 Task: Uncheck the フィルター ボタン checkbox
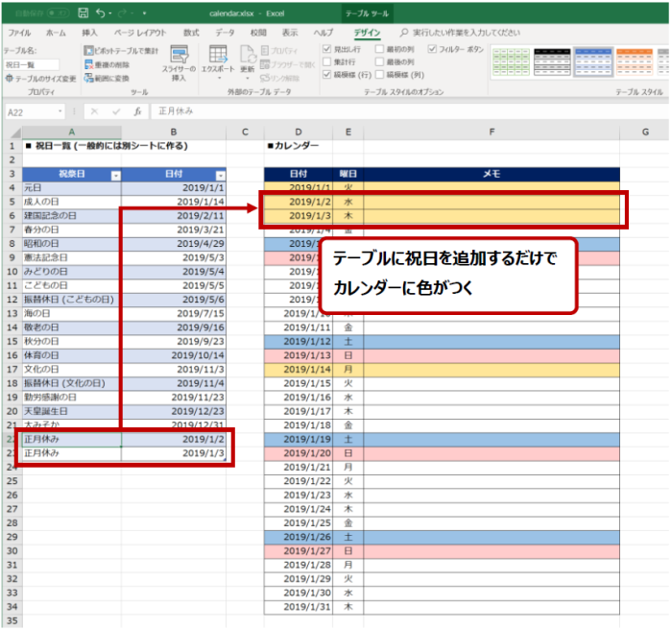(432, 48)
